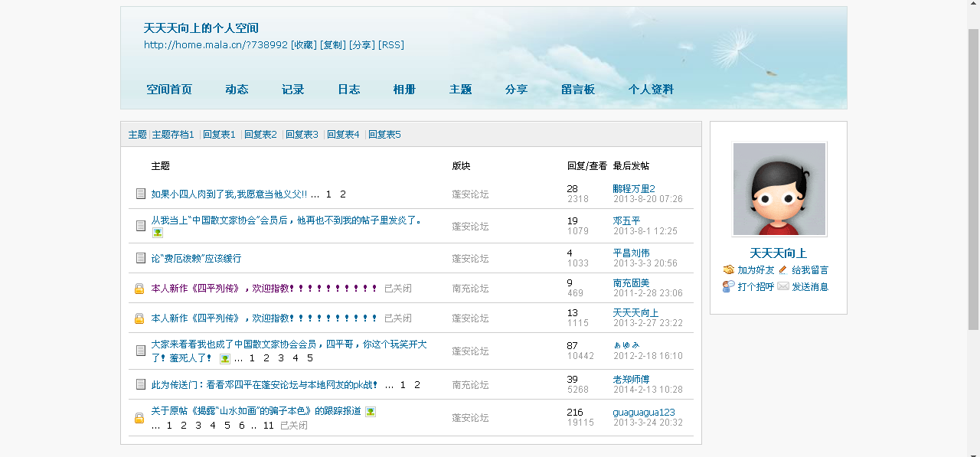Click the 加为好友 handshake icon
This screenshot has height=457, width=980.
728,270
